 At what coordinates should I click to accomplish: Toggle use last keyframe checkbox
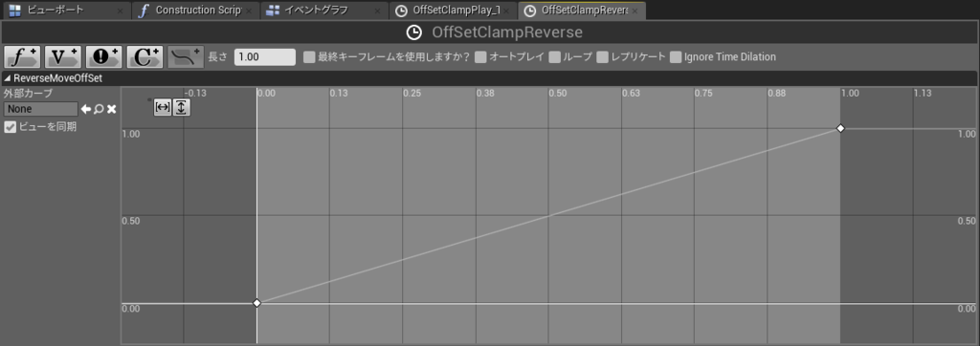(x=309, y=56)
